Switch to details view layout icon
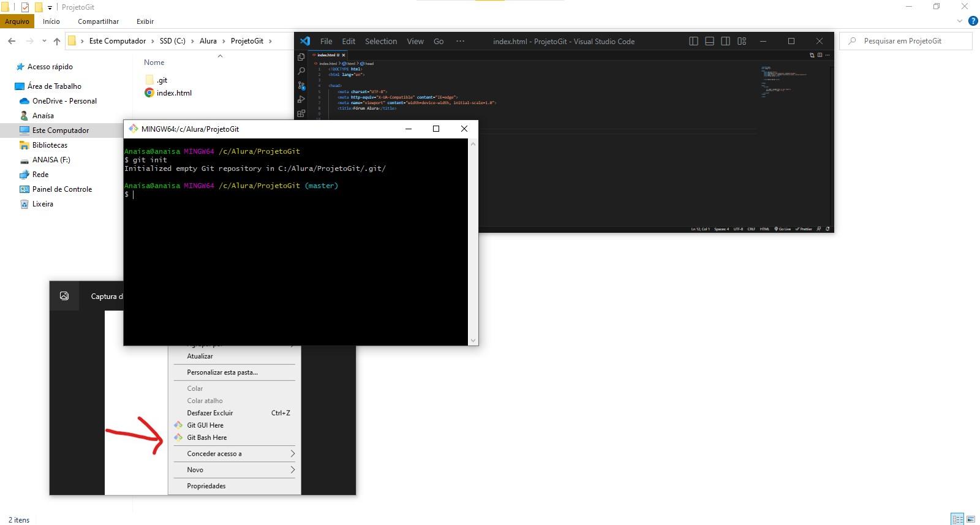The width and height of the screenshot is (980, 525). (958, 519)
